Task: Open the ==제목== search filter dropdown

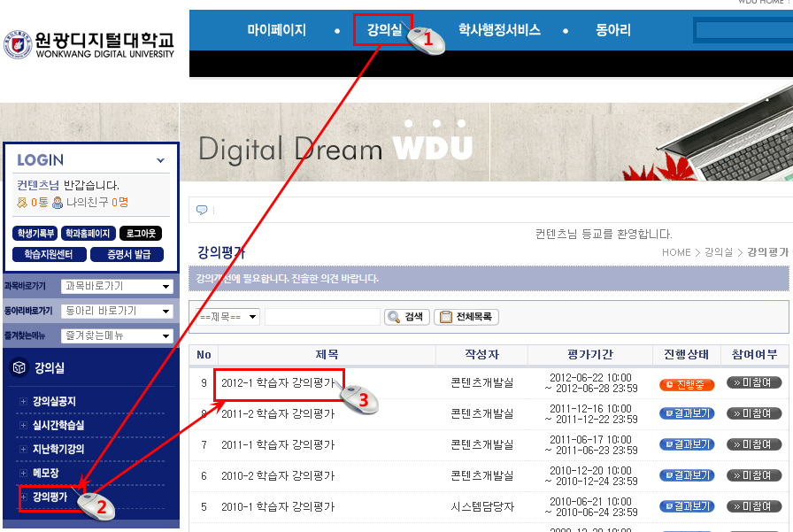Action: (228, 317)
